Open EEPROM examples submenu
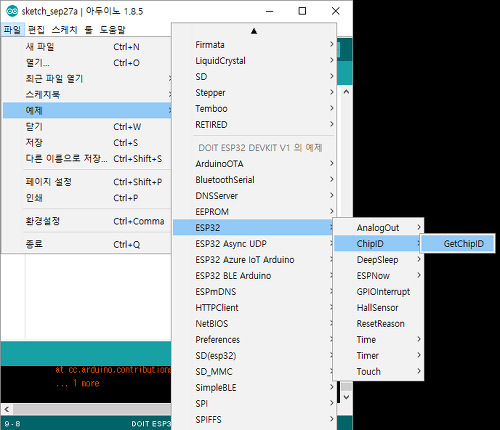The width and height of the screenshot is (500, 430). (x=254, y=212)
